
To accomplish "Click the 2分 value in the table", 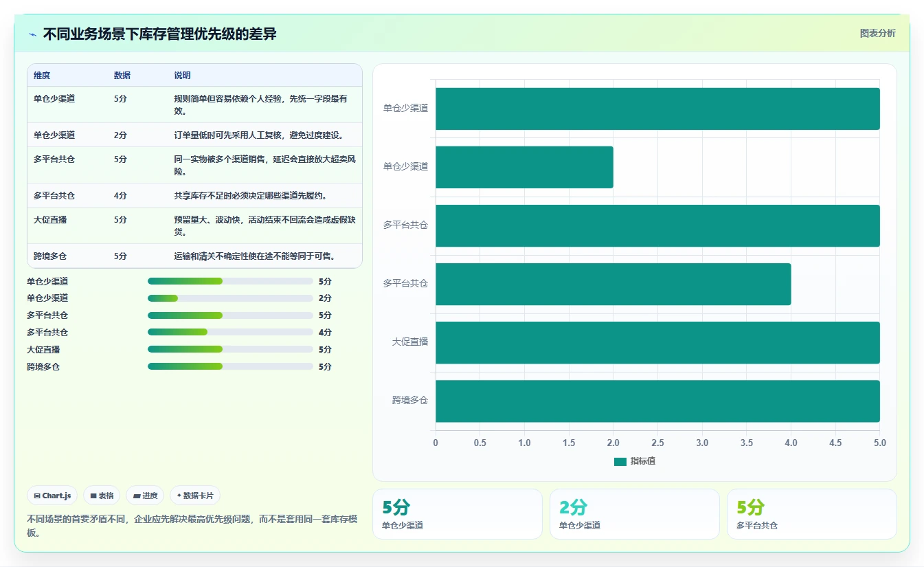I will (120, 135).
